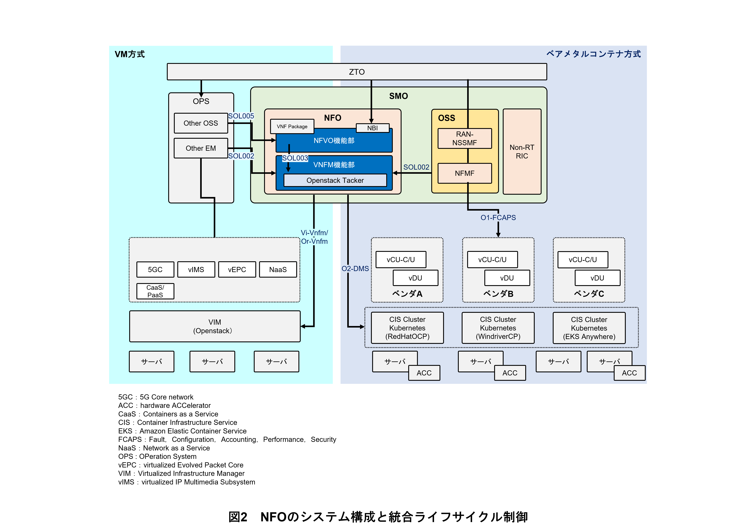Click the Openstack Tacker box
The image size is (756, 532).
tap(335, 180)
